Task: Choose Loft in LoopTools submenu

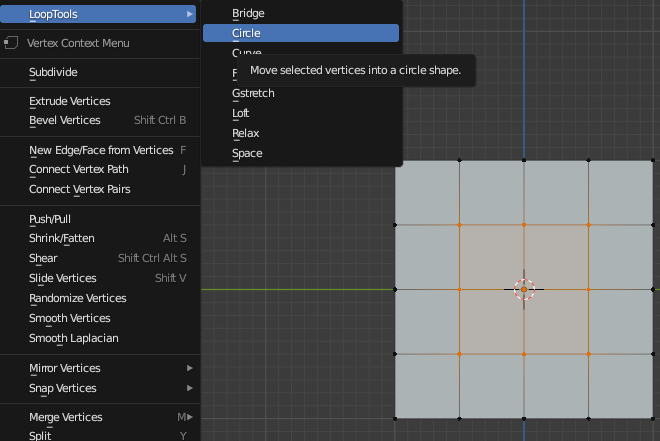Action: pos(301,113)
